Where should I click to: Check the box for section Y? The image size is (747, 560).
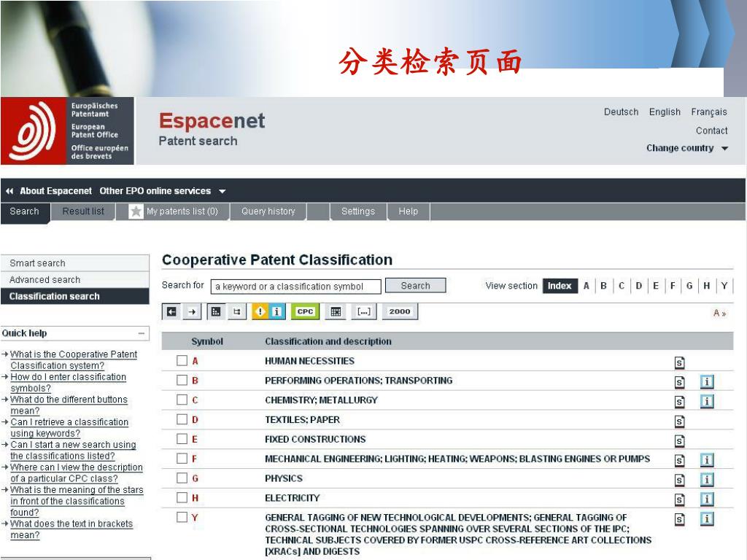pyautogui.click(x=182, y=517)
